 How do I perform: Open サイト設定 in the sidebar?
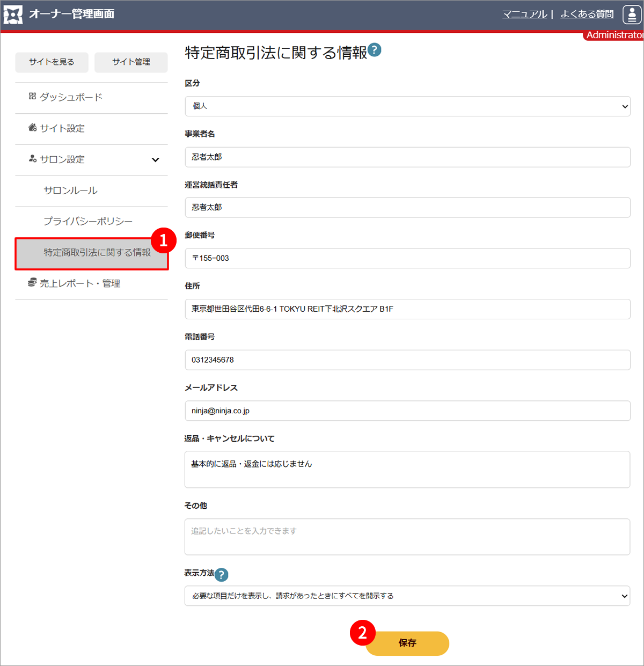tap(62, 128)
